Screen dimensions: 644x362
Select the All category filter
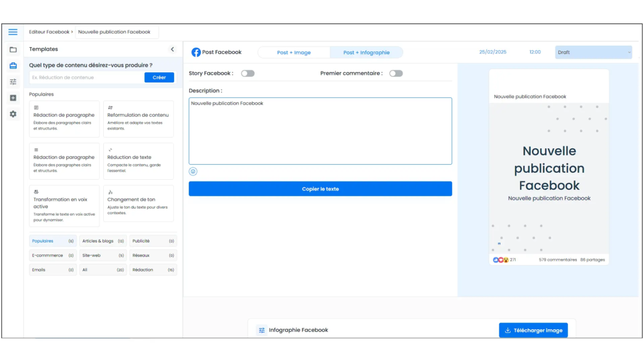click(103, 270)
